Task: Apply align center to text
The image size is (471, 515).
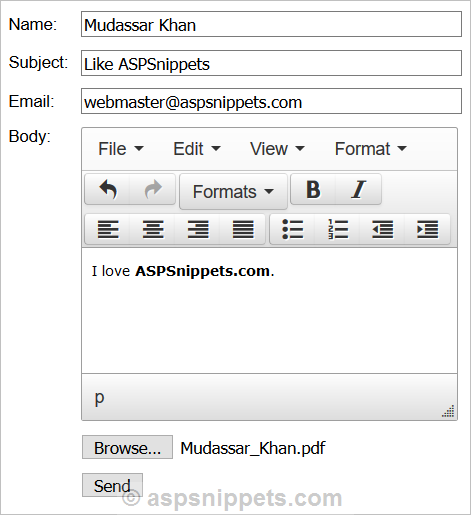Action: tap(153, 229)
